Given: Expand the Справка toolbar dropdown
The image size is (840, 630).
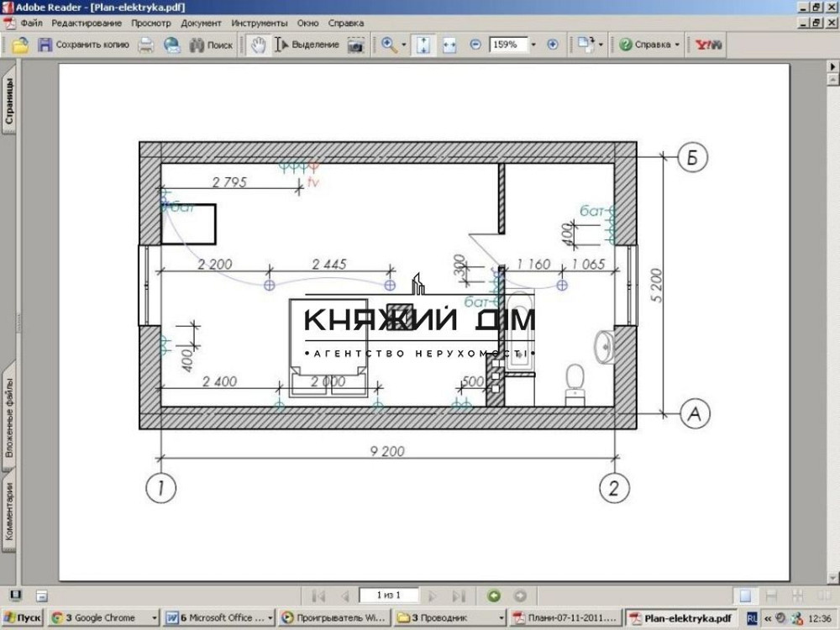Looking at the screenshot, I should click(x=678, y=45).
